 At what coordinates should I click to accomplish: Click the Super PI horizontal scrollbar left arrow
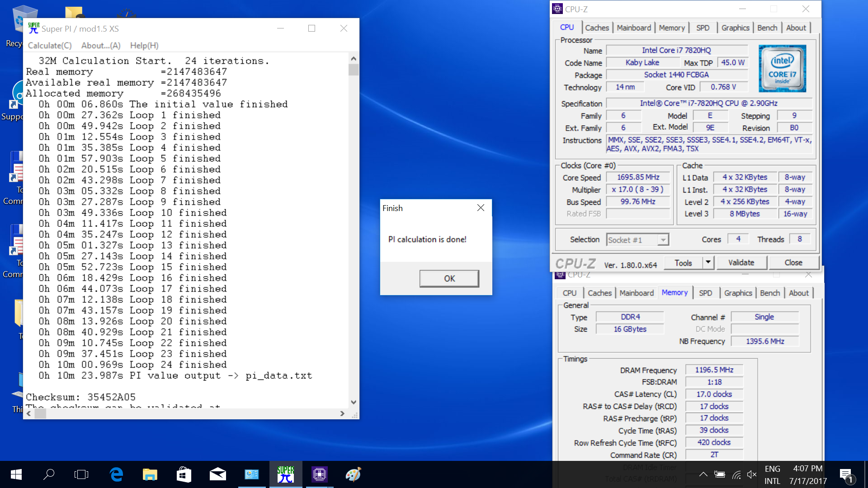click(29, 413)
